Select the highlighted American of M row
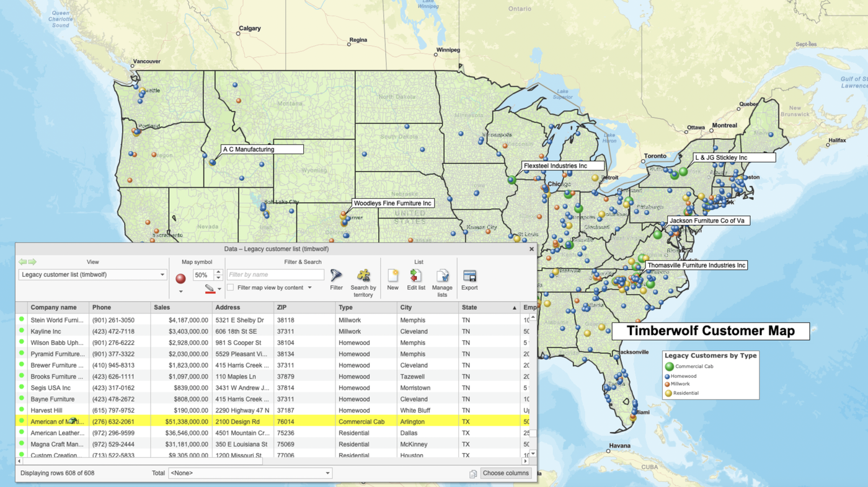 click(x=186, y=421)
